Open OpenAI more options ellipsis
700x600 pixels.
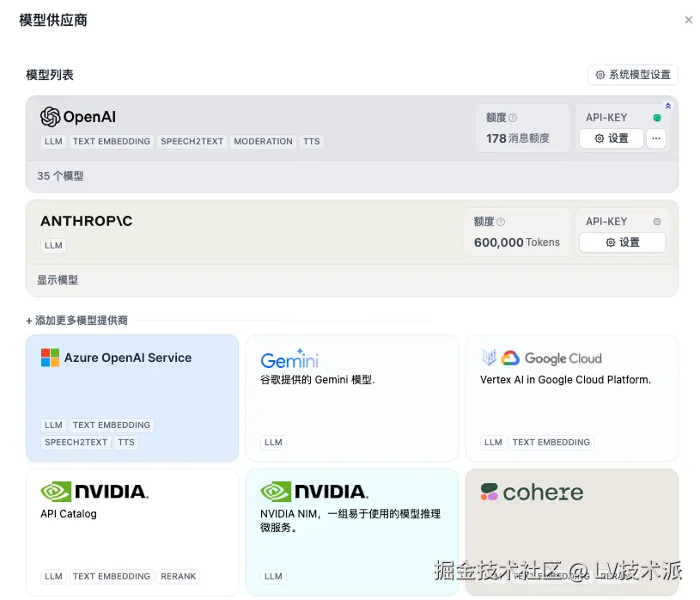(656, 138)
